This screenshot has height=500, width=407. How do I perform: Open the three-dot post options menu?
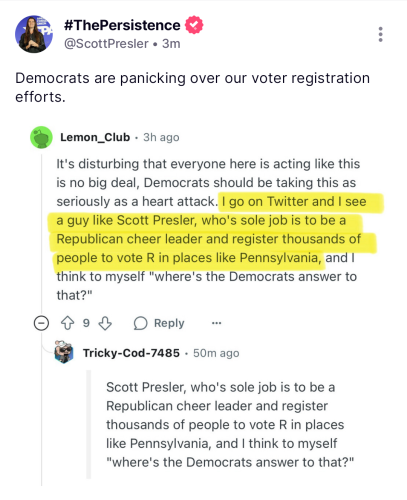(380, 34)
